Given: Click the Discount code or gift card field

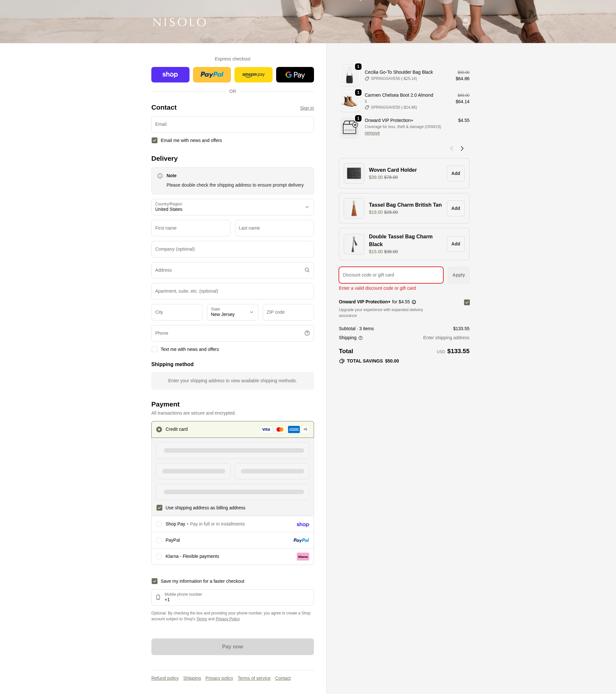Looking at the screenshot, I should (x=391, y=275).
